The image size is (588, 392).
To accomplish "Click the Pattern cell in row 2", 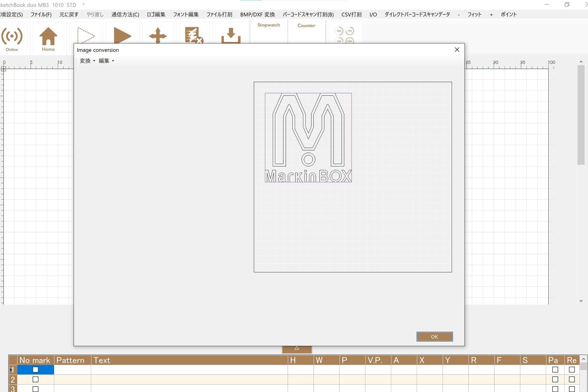I will (x=73, y=379).
